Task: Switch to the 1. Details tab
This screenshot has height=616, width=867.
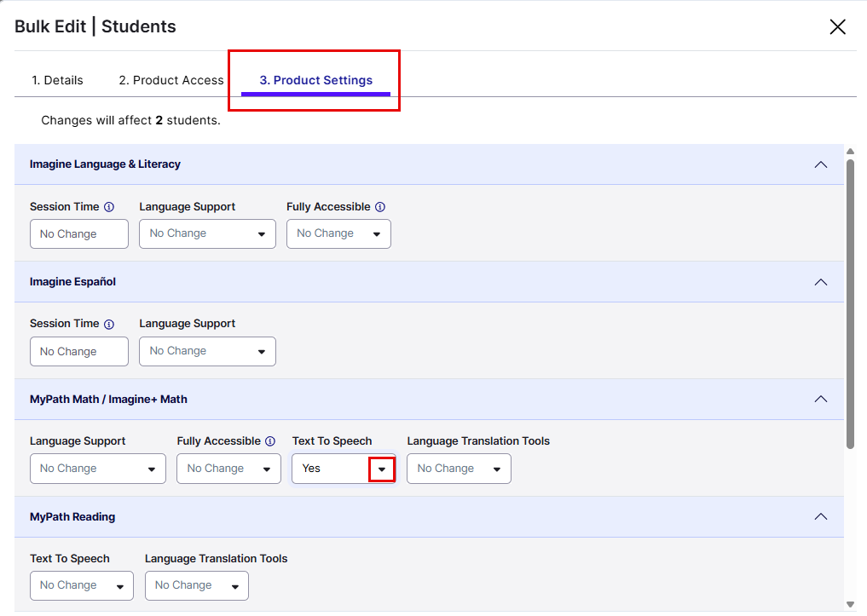Action: click(57, 80)
